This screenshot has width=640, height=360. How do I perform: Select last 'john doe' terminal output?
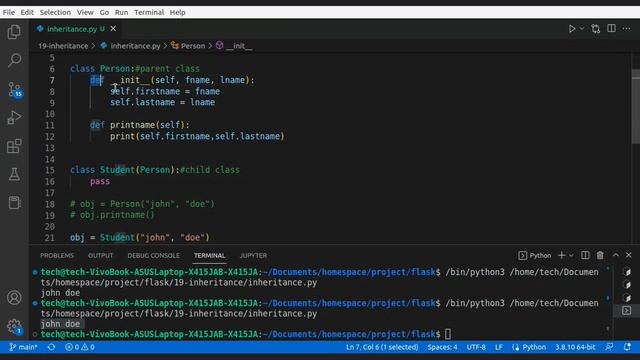tap(60, 324)
